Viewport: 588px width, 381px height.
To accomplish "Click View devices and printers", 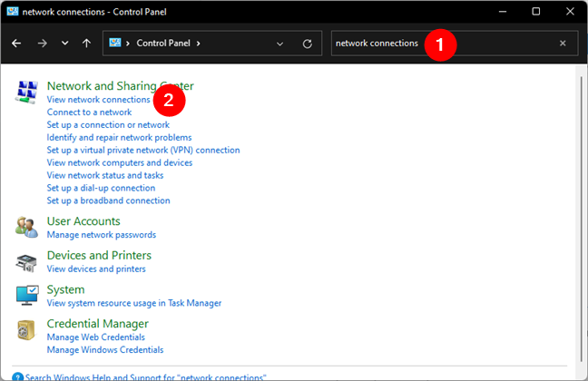I will click(x=96, y=269).
